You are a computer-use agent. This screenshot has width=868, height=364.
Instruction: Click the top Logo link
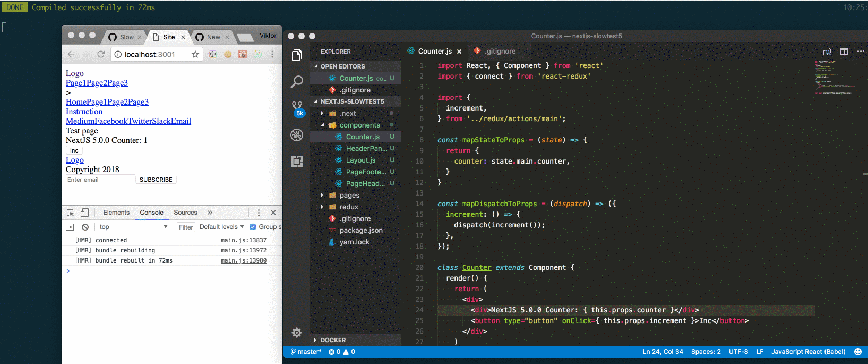75,73
